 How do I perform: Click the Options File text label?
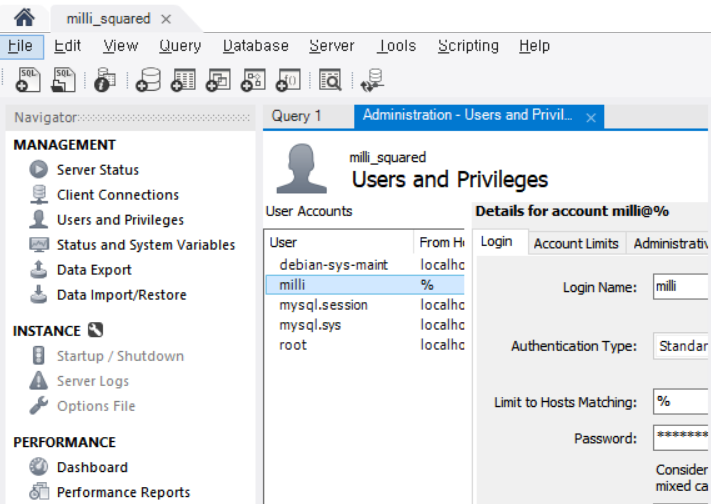pyautogui.click(x=96, y=406)
